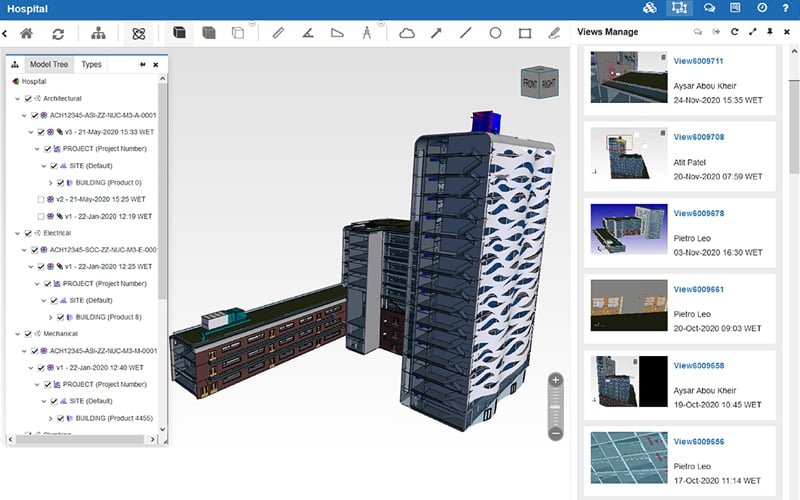This screenshot has height=500, width=800.
Task: Open the View6009678 link
Action: [x=698, y=213]
